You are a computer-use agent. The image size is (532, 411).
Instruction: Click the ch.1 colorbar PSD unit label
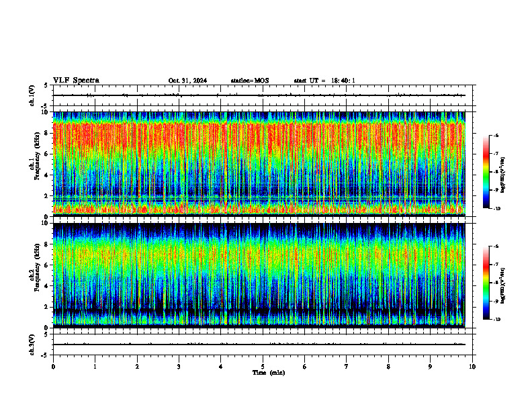[x=503, y=175]
